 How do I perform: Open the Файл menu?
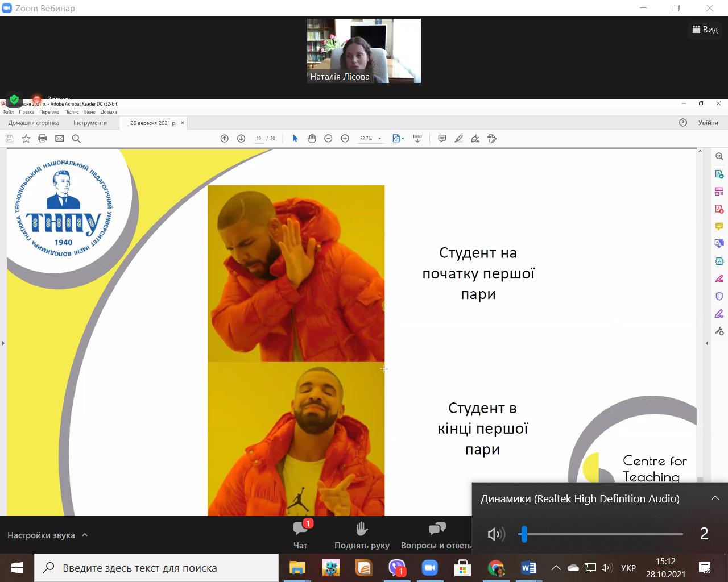pyautogui.click(x=8, y=112)
